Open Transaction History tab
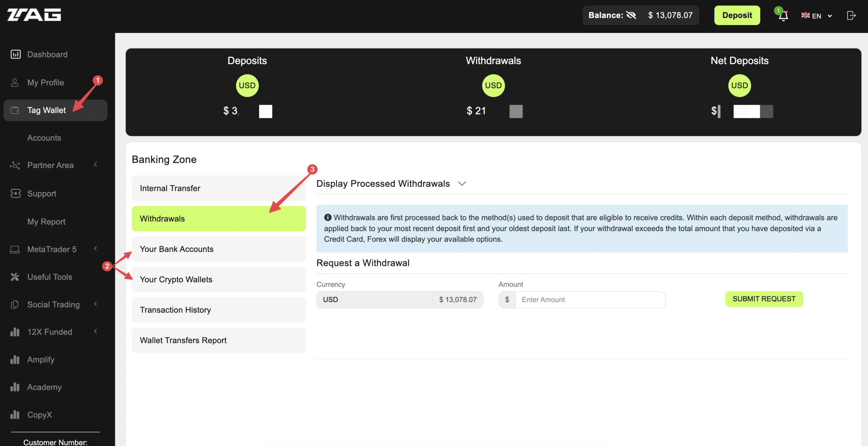Screen dimensions: 868x446 tap(219, 310)
